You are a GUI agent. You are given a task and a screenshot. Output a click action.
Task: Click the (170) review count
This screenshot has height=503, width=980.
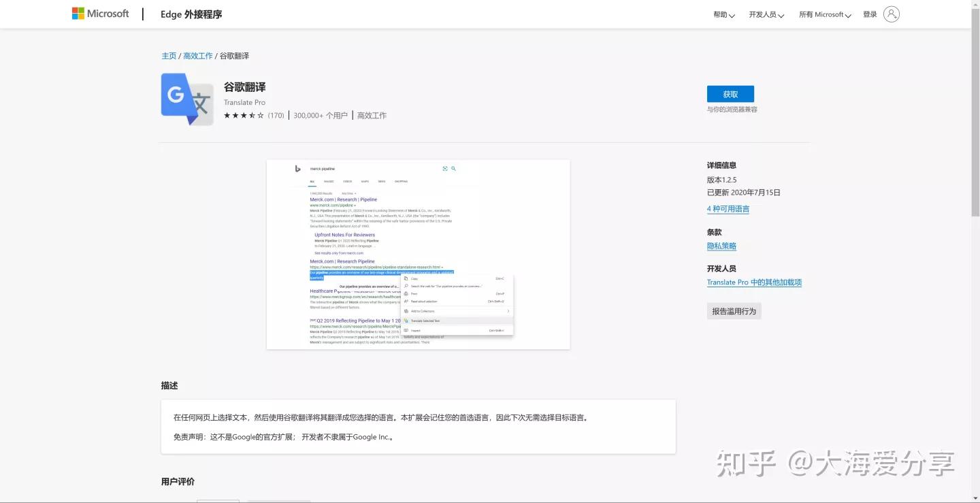pyautogui.click(x=276, y=115)
